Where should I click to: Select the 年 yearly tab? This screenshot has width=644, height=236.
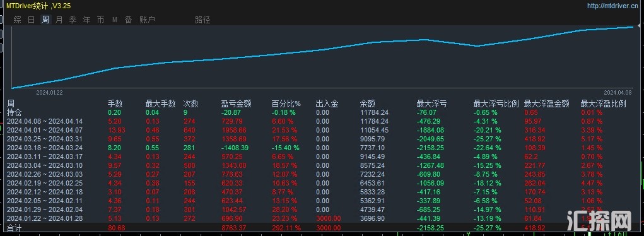[86, 20]
